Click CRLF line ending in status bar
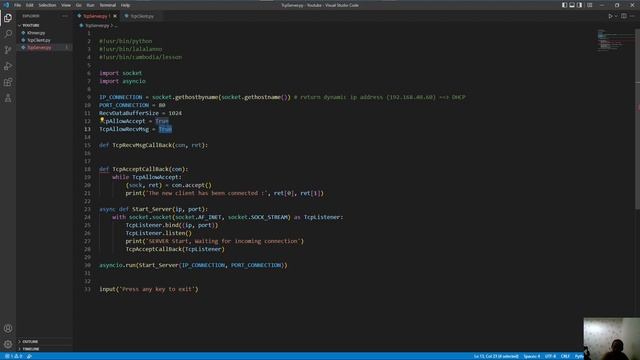The image size is (640, 360). point(565,356)
